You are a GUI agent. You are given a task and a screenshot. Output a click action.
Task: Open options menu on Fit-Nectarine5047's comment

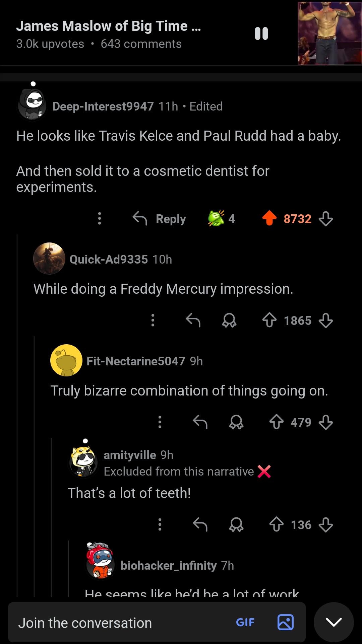(x=160, y=422)
